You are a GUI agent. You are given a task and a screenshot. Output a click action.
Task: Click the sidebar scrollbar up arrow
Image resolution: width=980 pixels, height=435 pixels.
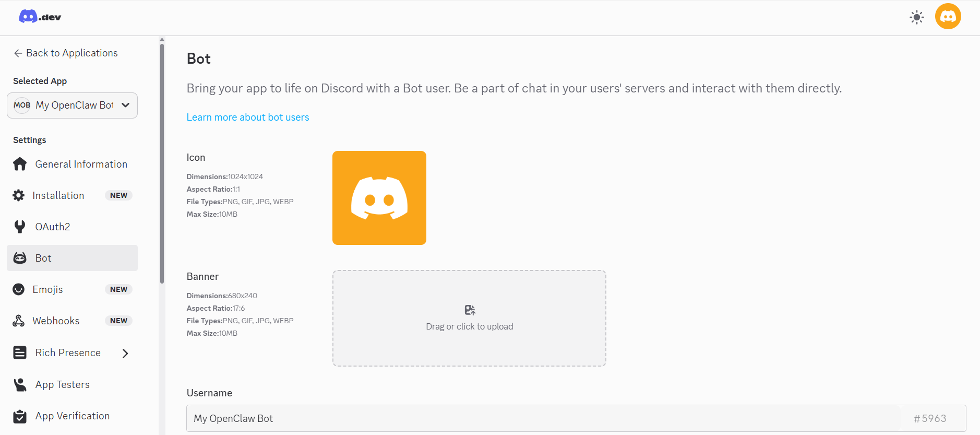[x=162, y=40]
